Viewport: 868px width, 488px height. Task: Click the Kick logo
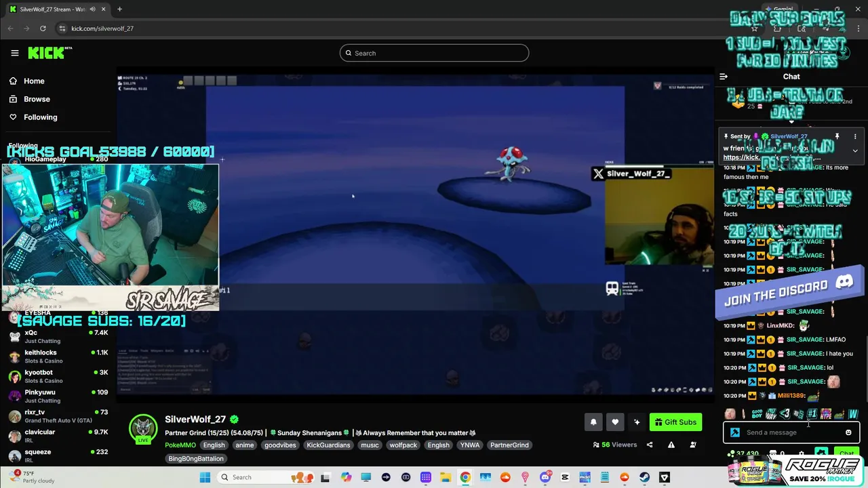tap(50, 53)
